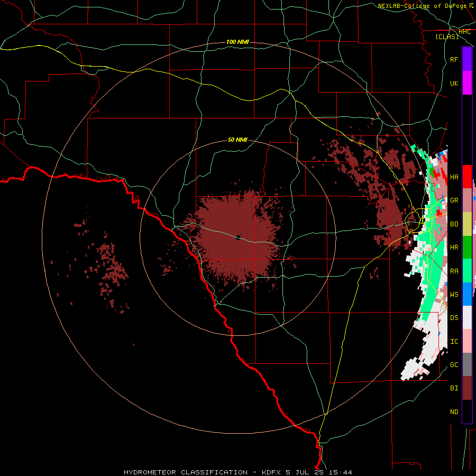Click the Hydrometeor Classification KDFX title text
The image size is (476, 476).
(238, 472)
